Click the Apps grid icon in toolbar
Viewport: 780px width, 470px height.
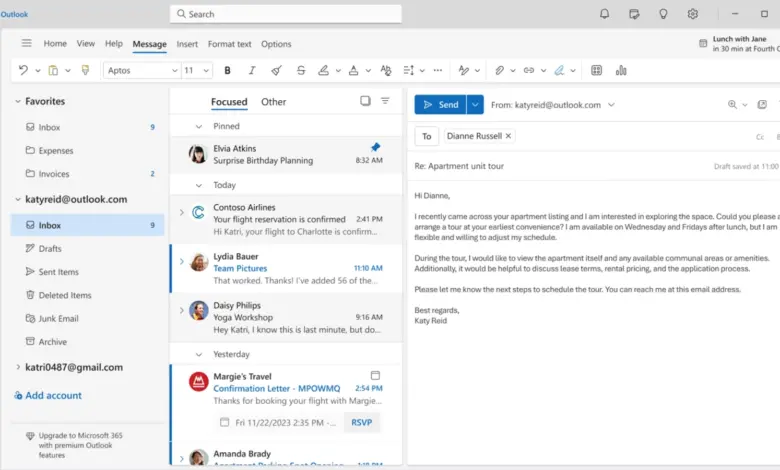[596, 71]
